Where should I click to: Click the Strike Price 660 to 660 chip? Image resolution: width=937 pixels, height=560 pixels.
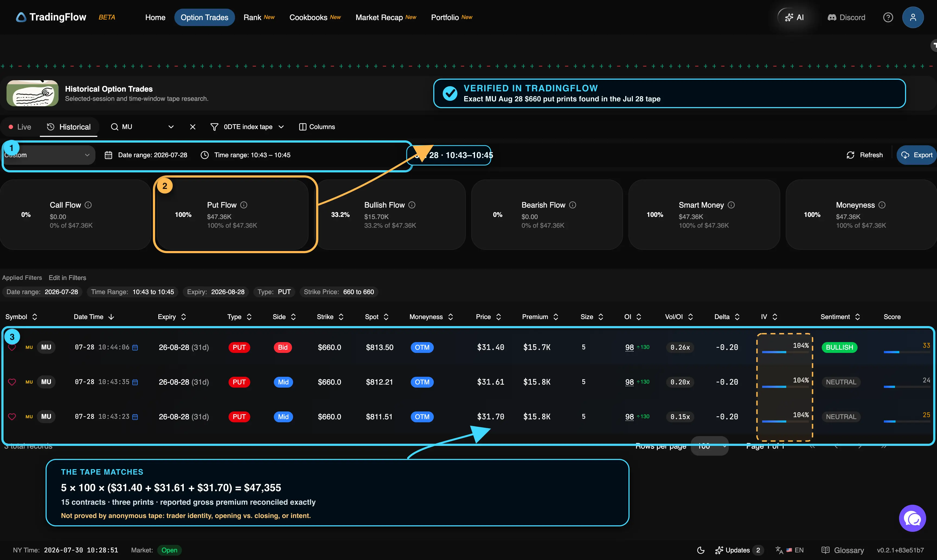pos(339,292)
